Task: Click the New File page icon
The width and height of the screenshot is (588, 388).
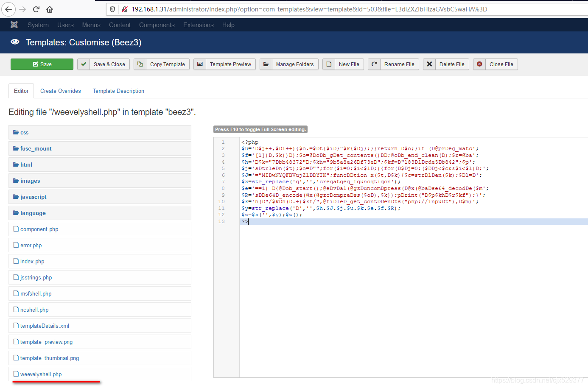Action: [329, 64]
